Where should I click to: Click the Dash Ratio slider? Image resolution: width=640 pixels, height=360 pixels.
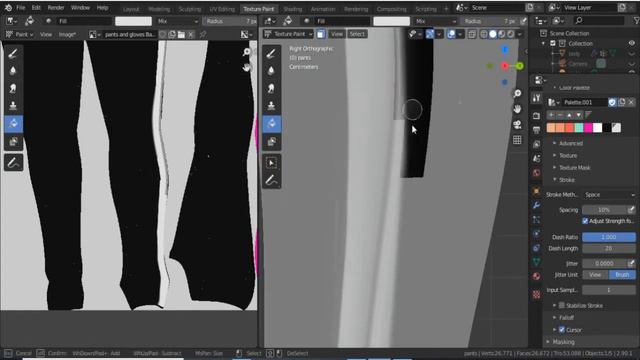[609, 237]
